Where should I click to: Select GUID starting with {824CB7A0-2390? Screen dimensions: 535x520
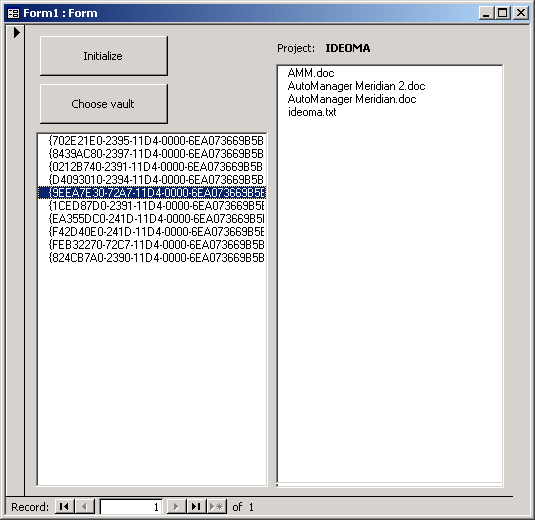(152, 258)
